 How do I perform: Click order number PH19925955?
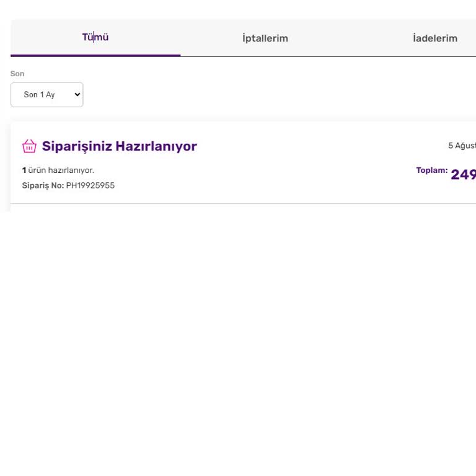[x=90, y=185]
